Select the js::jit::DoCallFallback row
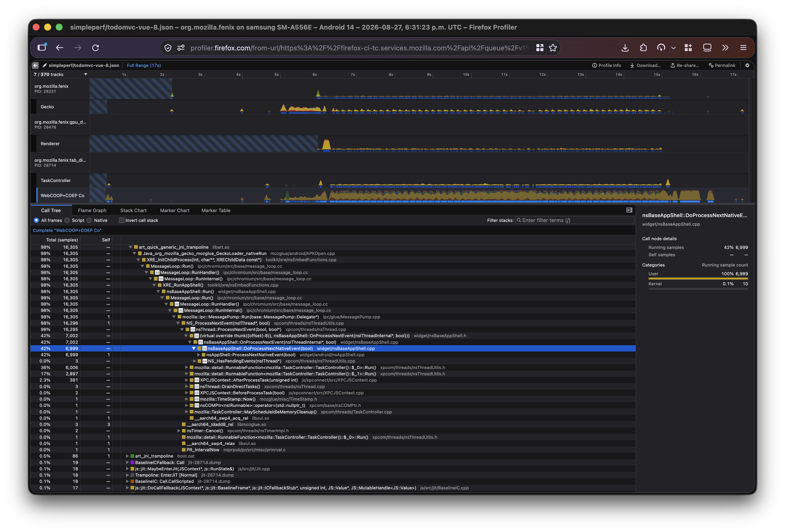 (x=333, y=488)
